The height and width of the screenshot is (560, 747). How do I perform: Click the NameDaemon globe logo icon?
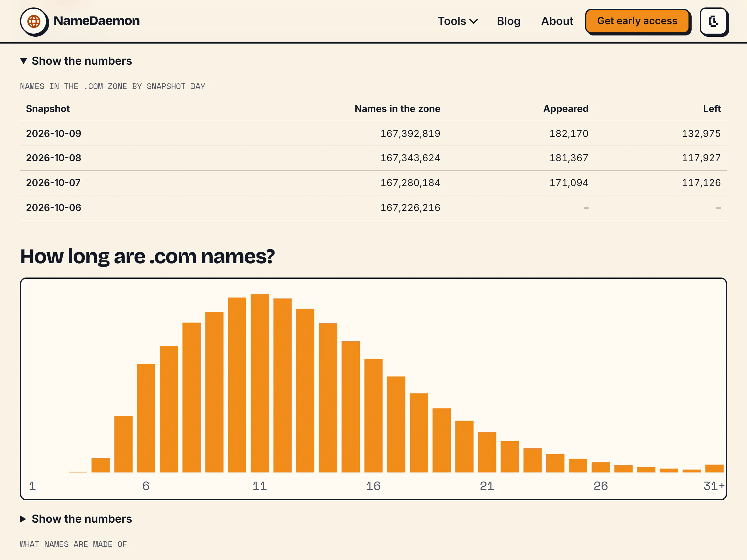(34, 21)
